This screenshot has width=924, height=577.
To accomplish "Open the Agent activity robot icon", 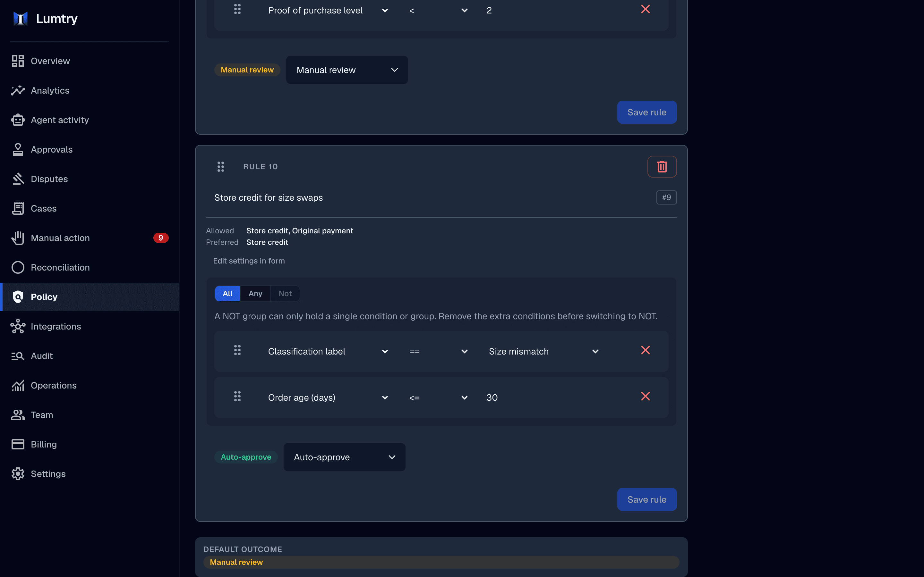I will (18, 120).
